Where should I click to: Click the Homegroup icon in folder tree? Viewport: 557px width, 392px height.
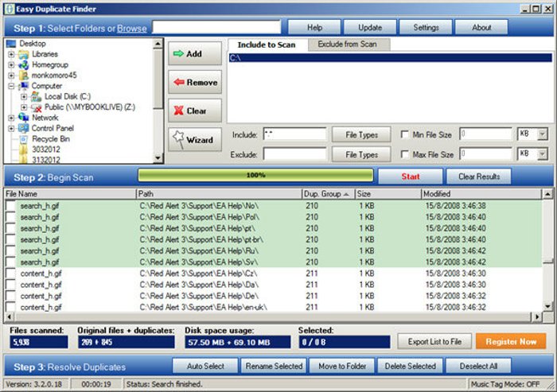tap(23, 65)
